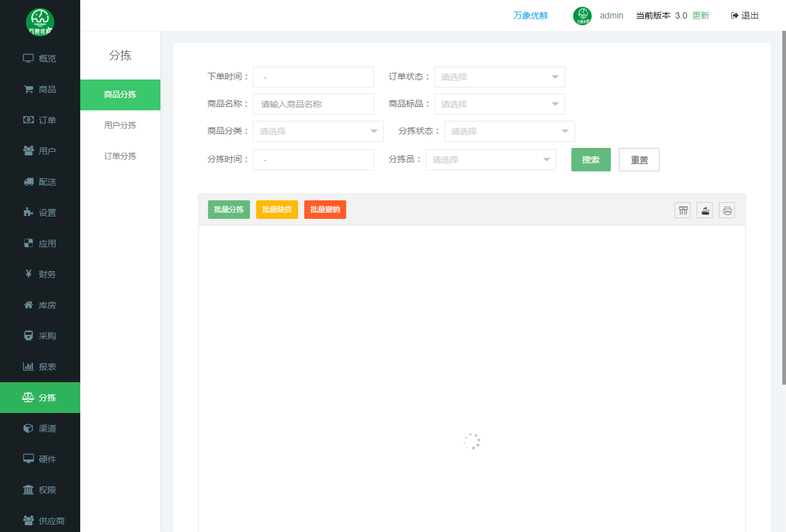
Task: Click the 采购 train icon in sidebar
Action: pyautogui.click(x=28, y=336)
